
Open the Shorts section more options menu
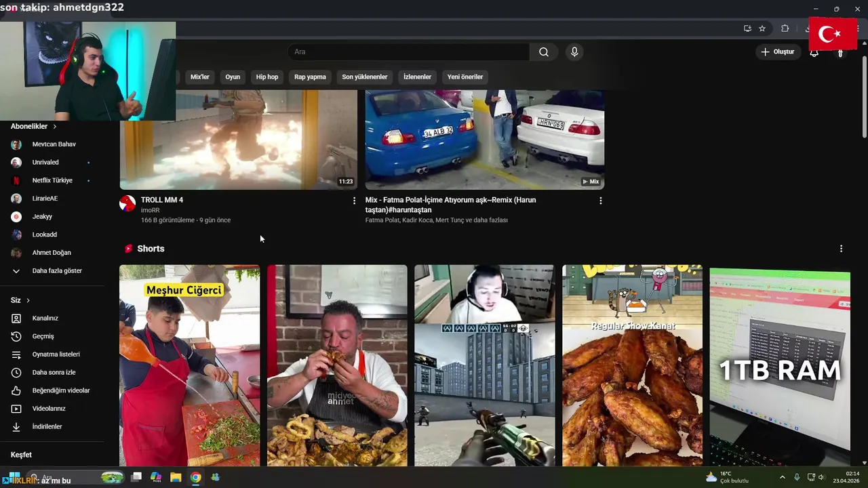[x=841, y=249]
